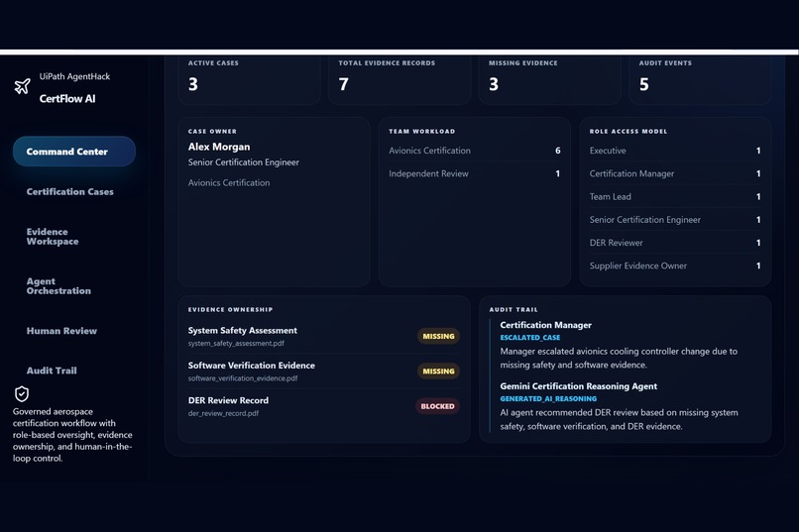Screen dimensions: 799x532
Task: Select the Audit Events stat card
Action: (x=700, y=79)
